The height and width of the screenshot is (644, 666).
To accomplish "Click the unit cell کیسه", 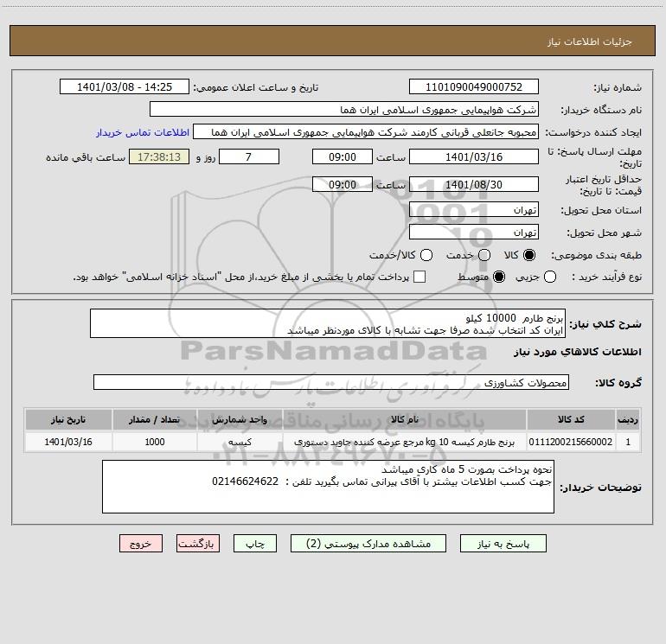I will point(240,442).
